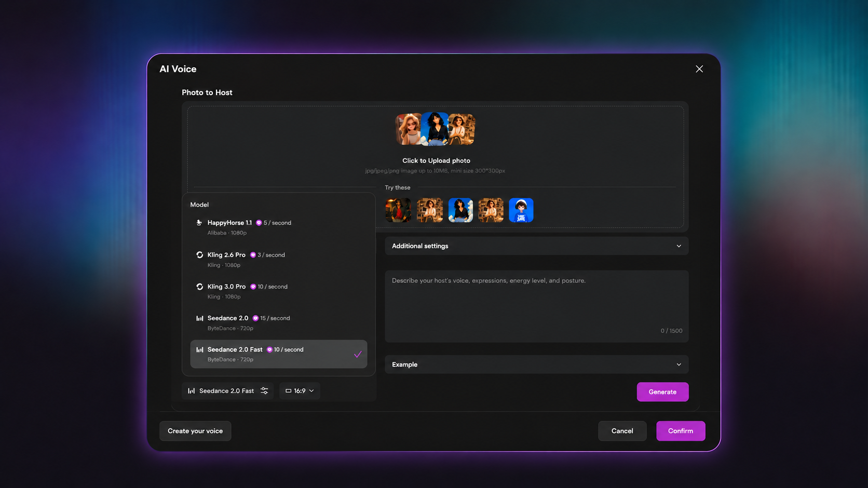Click the Cancel button

point(622,431)
